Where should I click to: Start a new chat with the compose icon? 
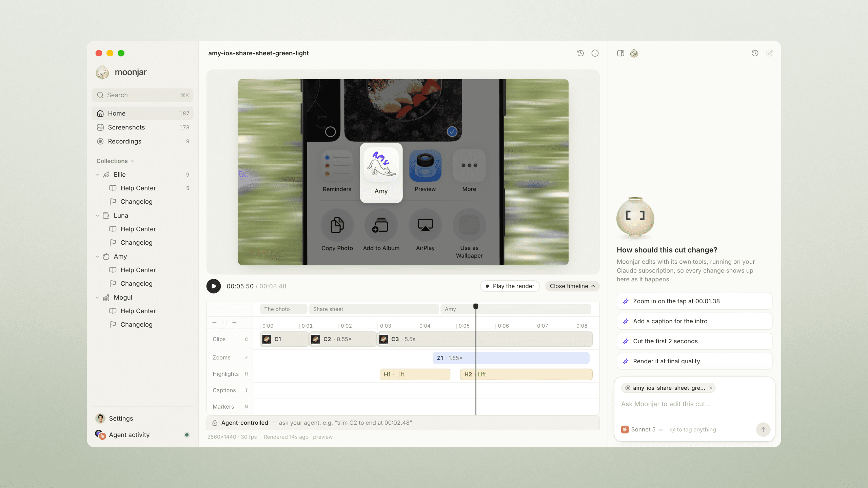point(769,53)
